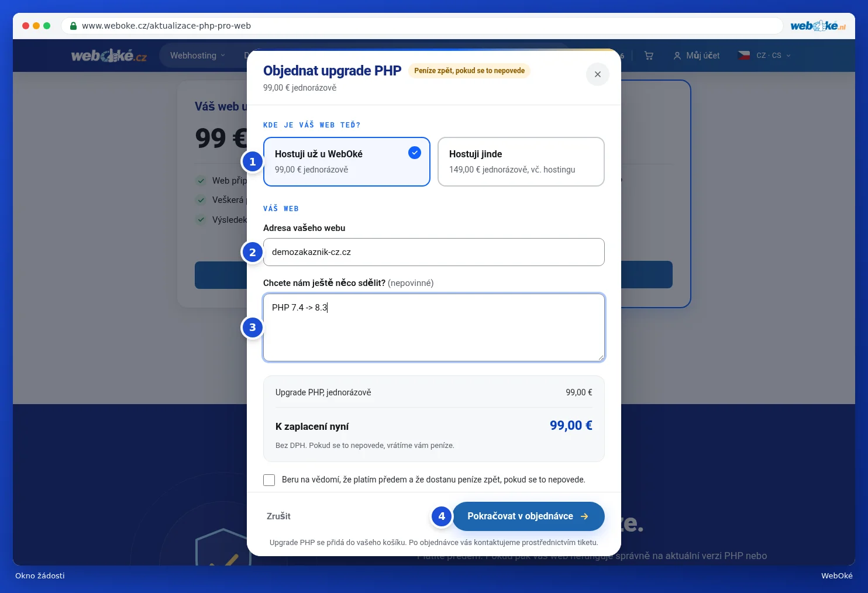Expand the CZ · CS language dropdown

pos(765,56)
